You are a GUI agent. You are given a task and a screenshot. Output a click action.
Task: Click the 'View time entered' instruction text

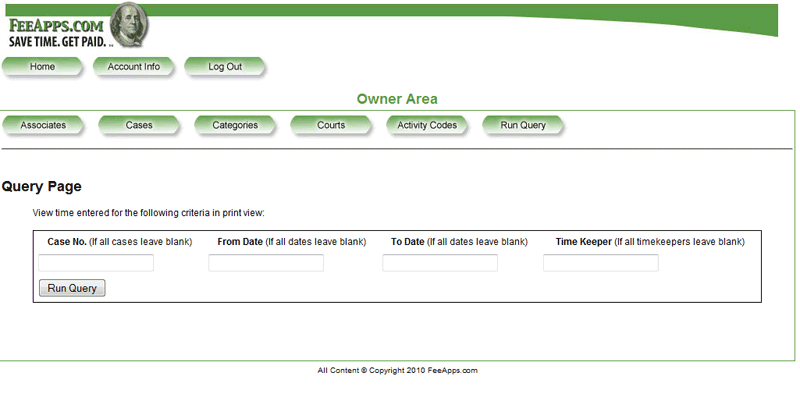[148, 213]
